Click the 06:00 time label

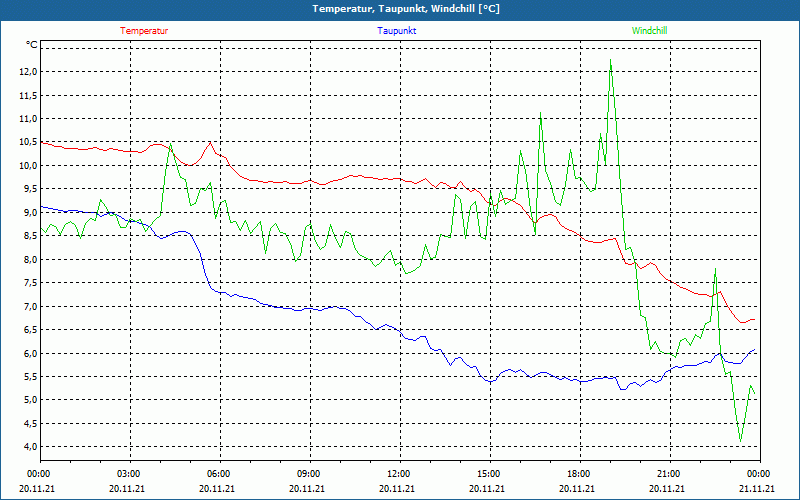click(x=217, y=474)
